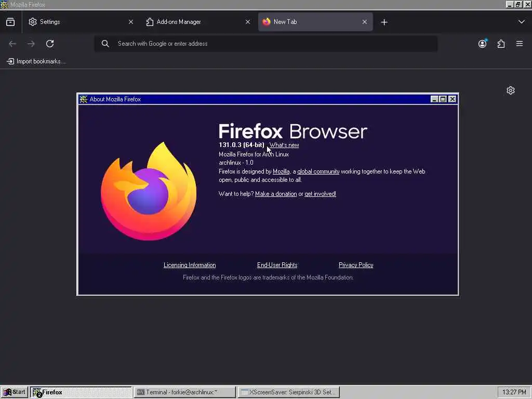Click Import bookmarks in bookmarks toolbar
The height and width of the screenshot is (399, 532).
click(37, 61)
